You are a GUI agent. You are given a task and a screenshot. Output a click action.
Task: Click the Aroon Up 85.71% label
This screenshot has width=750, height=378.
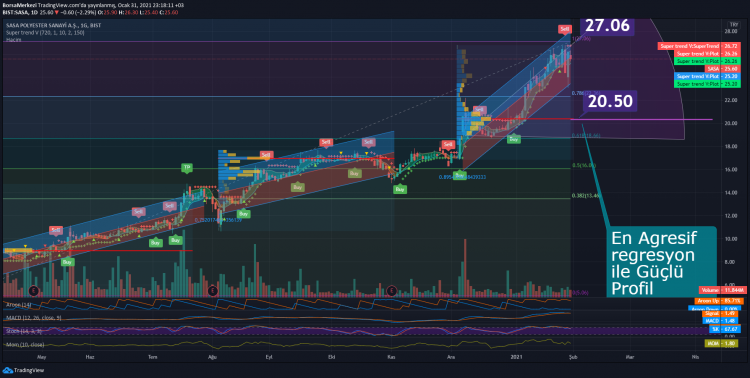tap(718, 301)
